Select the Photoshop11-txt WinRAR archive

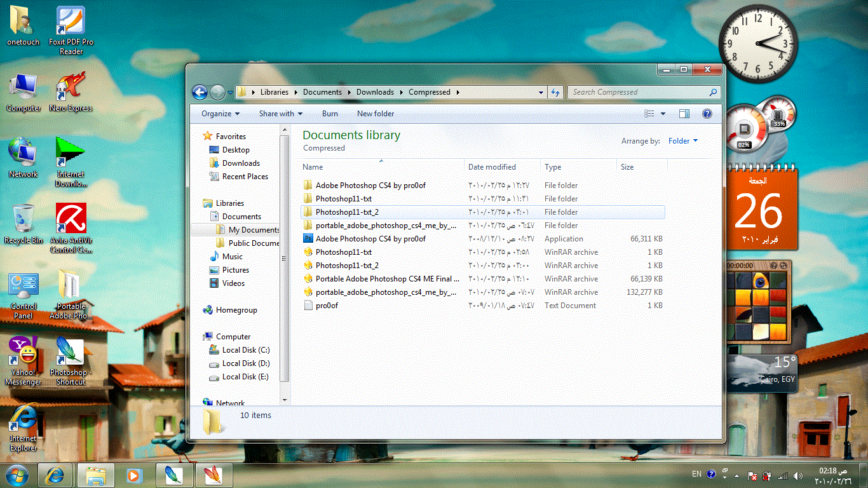tap(483, 252)
